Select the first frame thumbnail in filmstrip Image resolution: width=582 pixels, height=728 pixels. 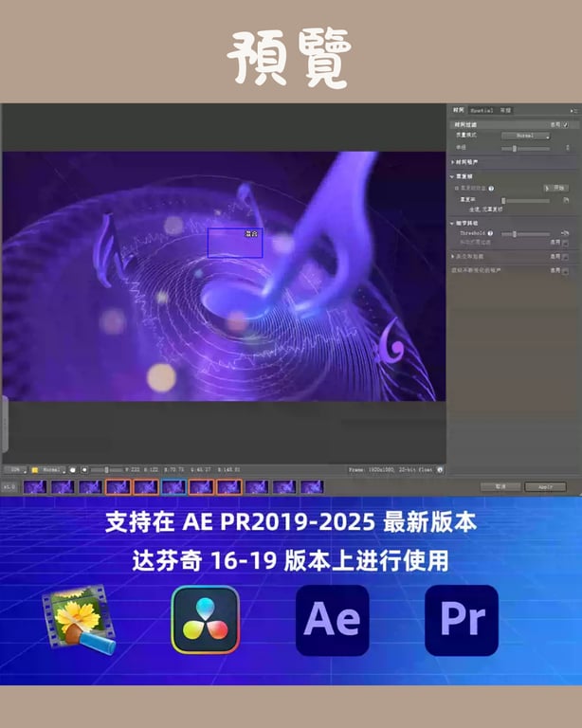(35, 487)
